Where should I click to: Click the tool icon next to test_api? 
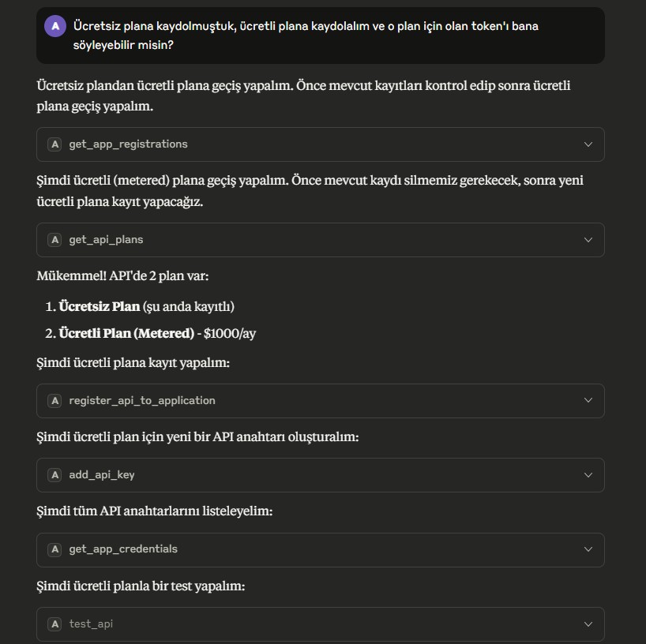pyautogui.click(x=54, y=624)
